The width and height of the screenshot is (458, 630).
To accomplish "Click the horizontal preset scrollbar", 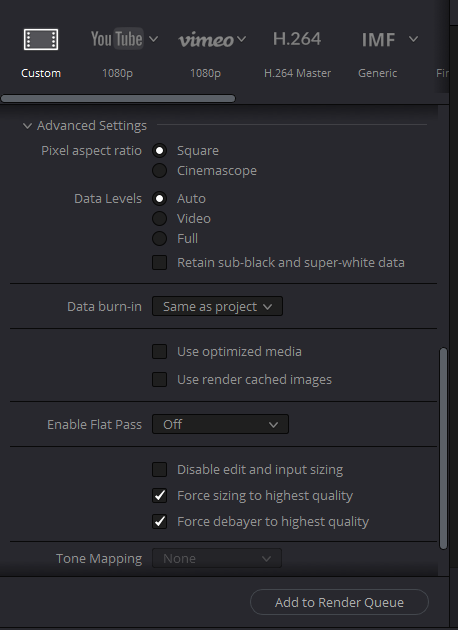I will click(x=118, y=98).
